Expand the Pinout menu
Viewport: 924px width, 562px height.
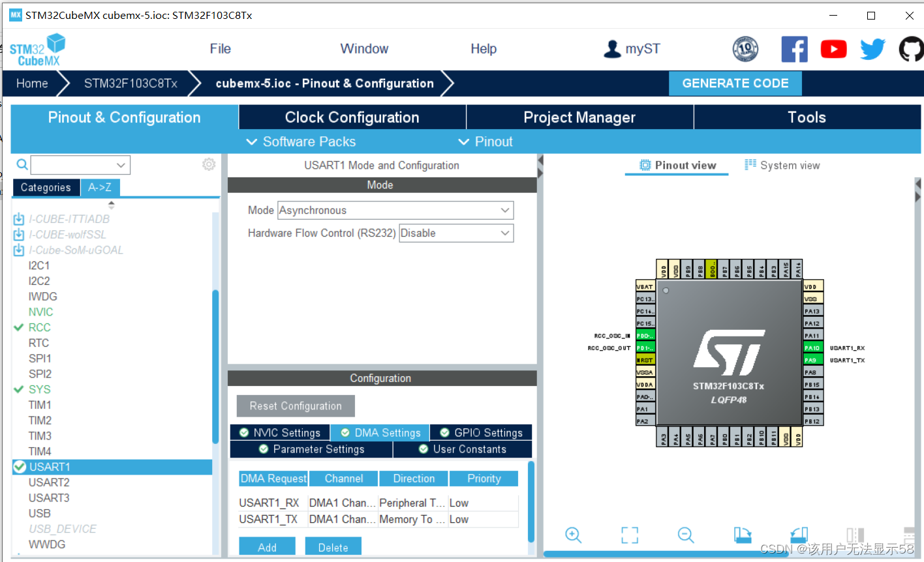pyautogui.click(x=485, y=141)
